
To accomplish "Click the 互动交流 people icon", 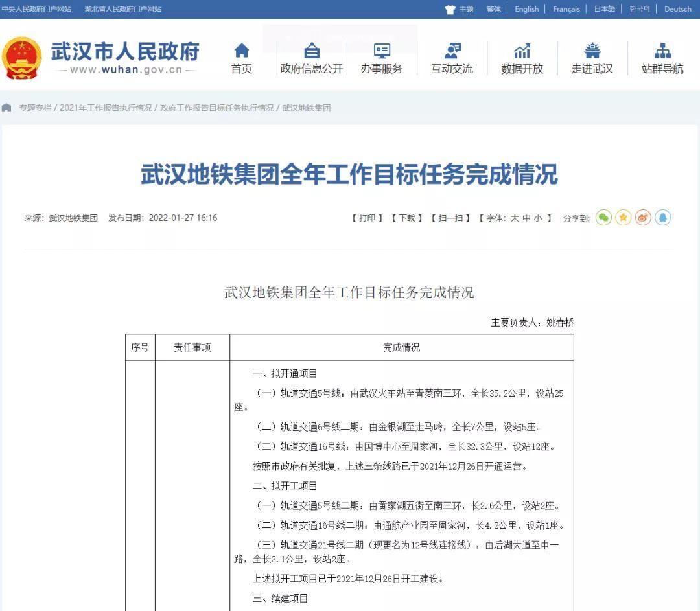I will click(452, 51).
